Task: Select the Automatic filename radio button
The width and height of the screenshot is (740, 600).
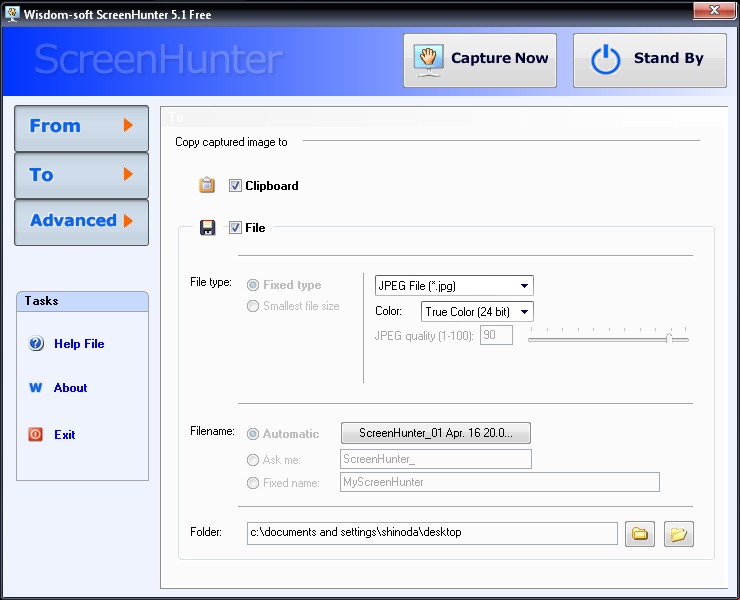Action: pyautogui.click(x=253, y=434)
